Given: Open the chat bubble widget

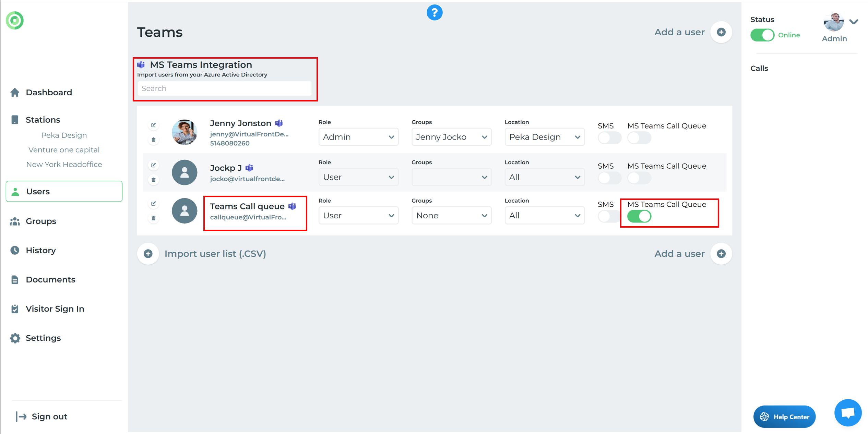Looking at the screenshot, I should click(848, 413).
